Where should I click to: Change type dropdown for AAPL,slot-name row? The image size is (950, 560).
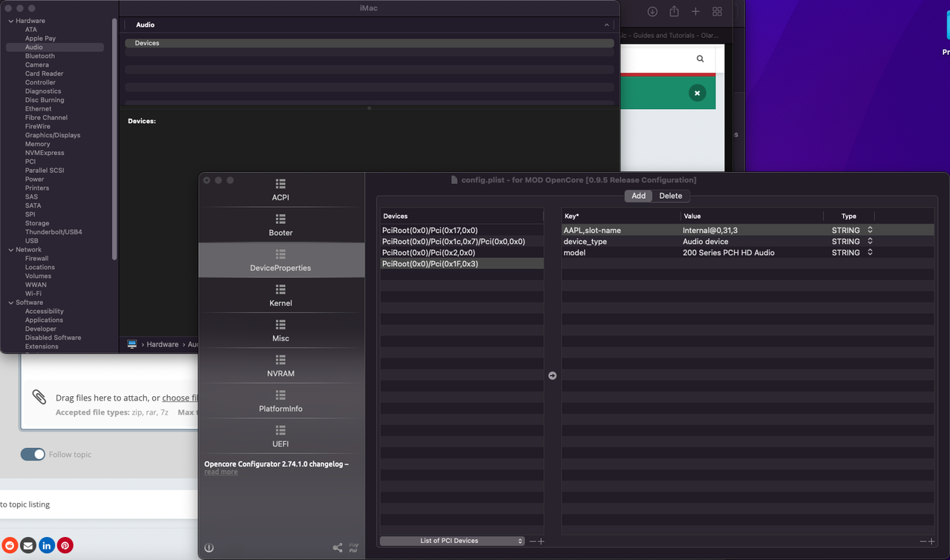tap(870, 230)
